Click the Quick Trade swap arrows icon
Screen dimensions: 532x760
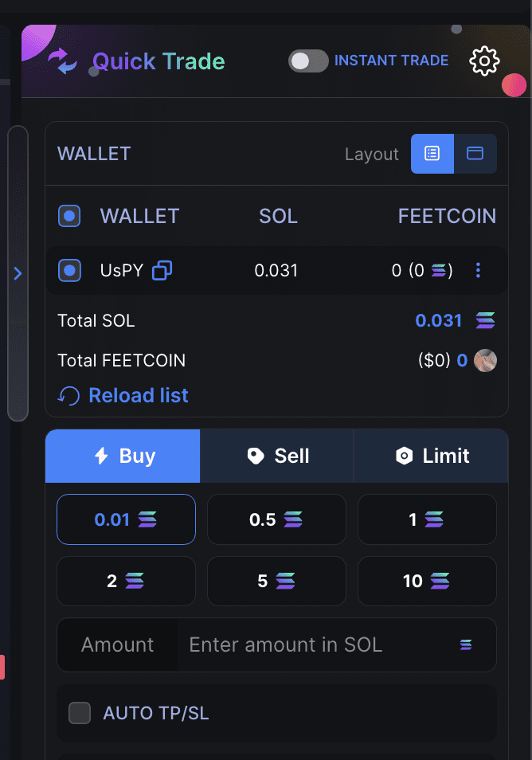click(x=62, y=61)
